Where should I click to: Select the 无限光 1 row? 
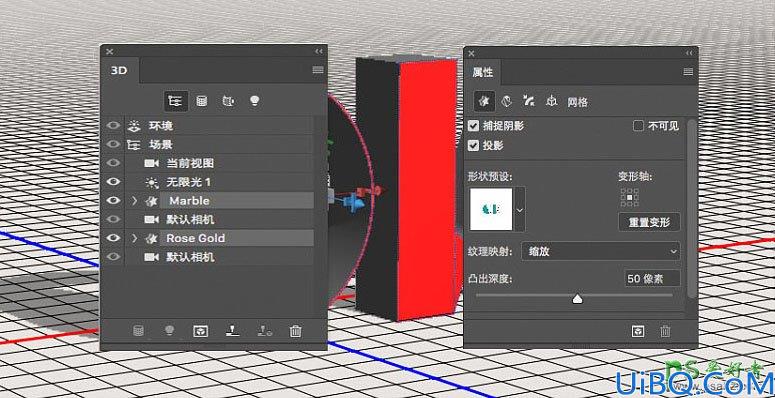click(219, 182)
